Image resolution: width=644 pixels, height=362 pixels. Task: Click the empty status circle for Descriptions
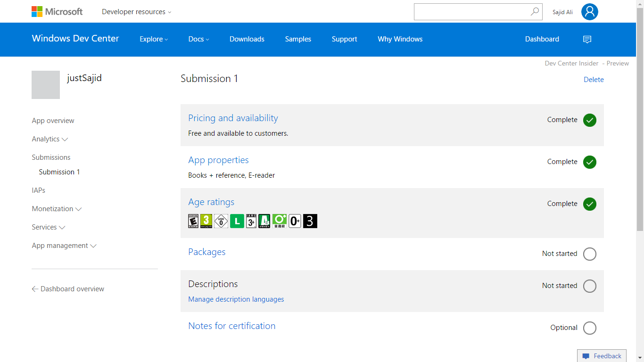tap(590, 286)
